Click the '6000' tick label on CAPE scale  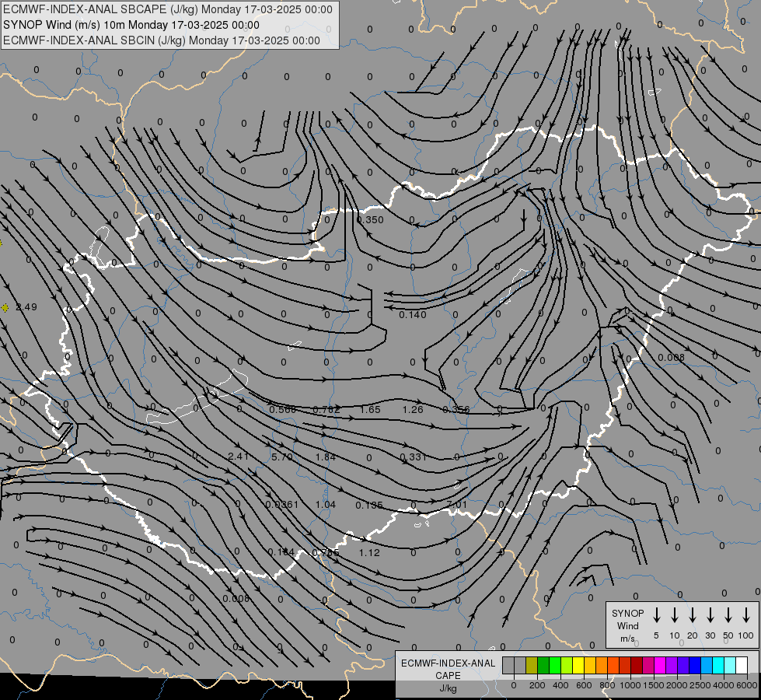pos(747,685)
